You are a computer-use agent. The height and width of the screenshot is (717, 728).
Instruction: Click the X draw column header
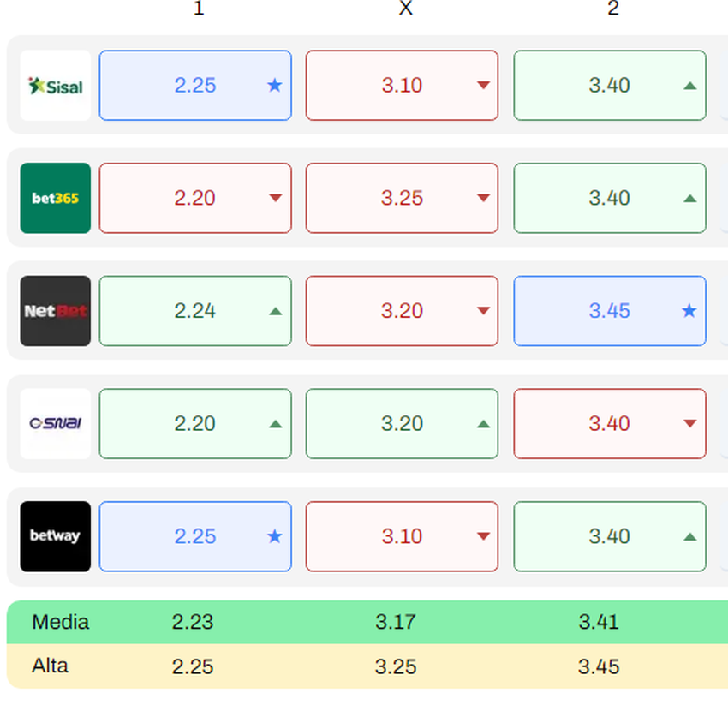(406, 9)
